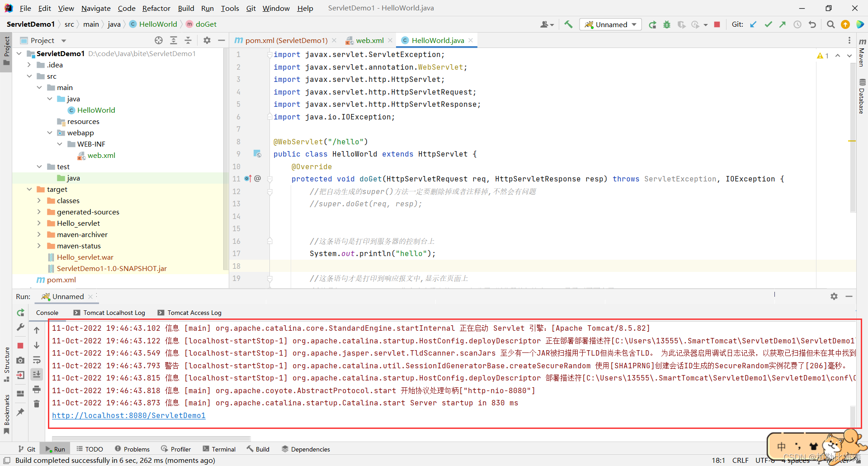Stop the running server with the red square
Image resolution: width=868 pixels, height=466 pixels.
[717, 24]
